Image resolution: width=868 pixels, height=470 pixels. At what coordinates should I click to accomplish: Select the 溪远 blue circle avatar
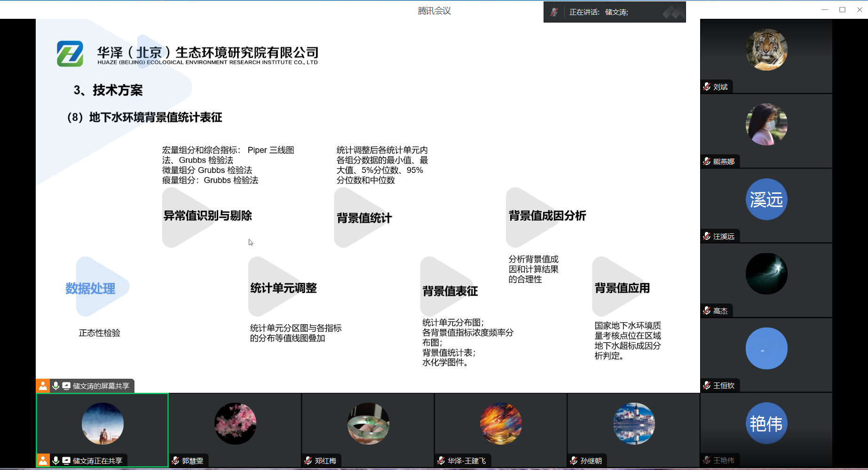(x=766, y=199)
